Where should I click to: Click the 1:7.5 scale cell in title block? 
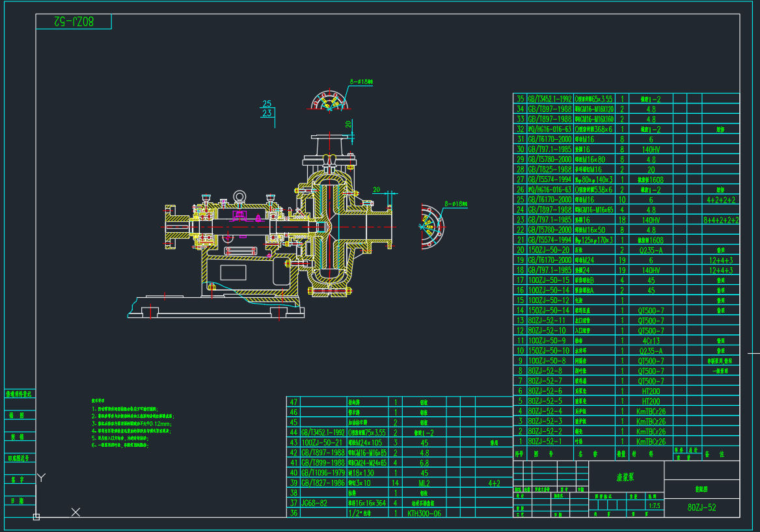pyautogui.click(x=654, y=505)
